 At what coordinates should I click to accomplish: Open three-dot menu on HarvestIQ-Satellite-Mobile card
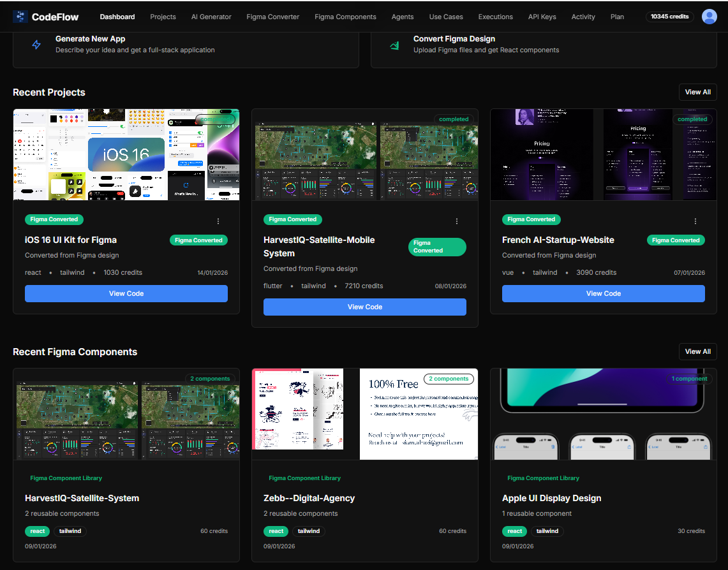coord(457,221)
